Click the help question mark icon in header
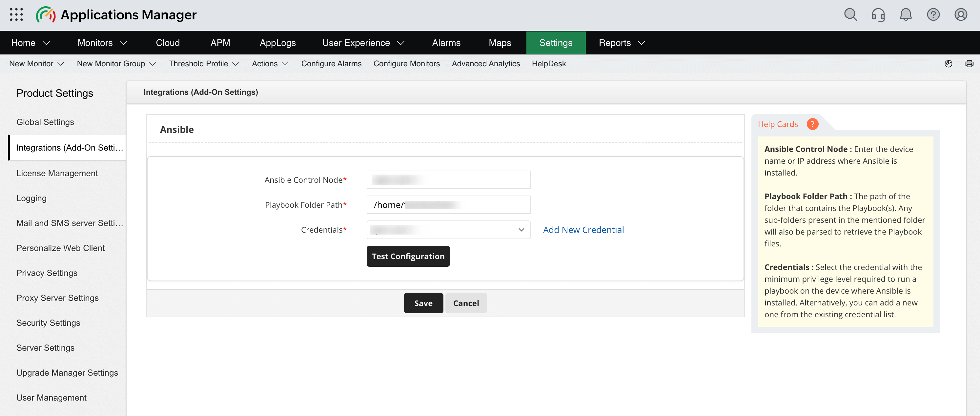The width and height of the screenshot is (980, 416). [x=933, y=15]
